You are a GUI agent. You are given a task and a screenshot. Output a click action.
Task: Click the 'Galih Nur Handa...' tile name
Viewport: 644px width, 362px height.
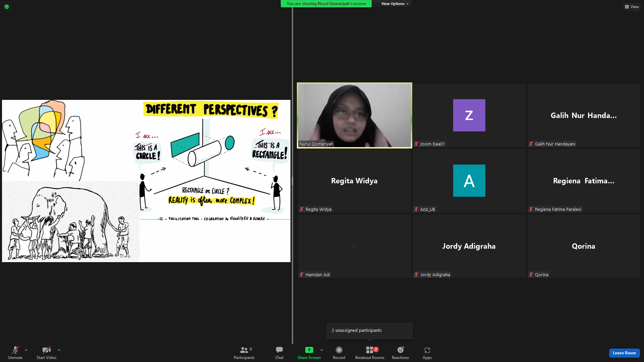click(x=584, y=115)
